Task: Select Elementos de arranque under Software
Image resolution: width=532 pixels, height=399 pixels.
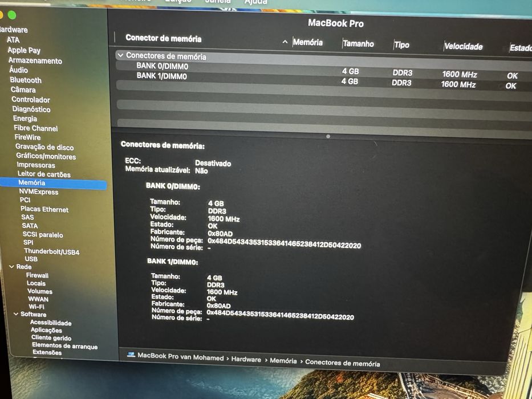Action: pos(65,346)
